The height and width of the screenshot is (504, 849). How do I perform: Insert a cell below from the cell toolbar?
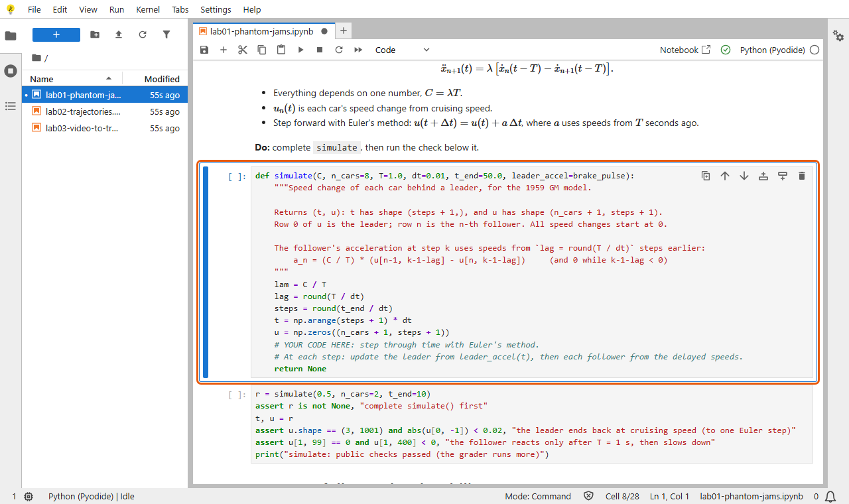783,176
